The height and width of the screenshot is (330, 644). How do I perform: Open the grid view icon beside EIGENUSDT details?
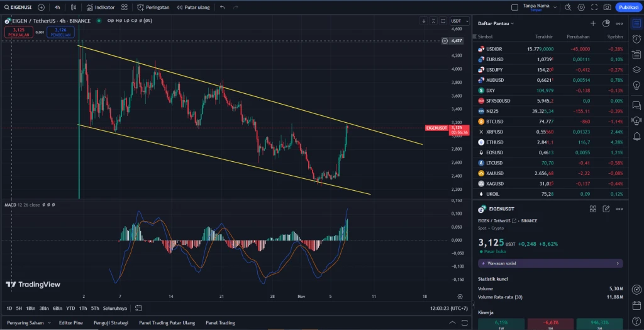click(592, 209)
